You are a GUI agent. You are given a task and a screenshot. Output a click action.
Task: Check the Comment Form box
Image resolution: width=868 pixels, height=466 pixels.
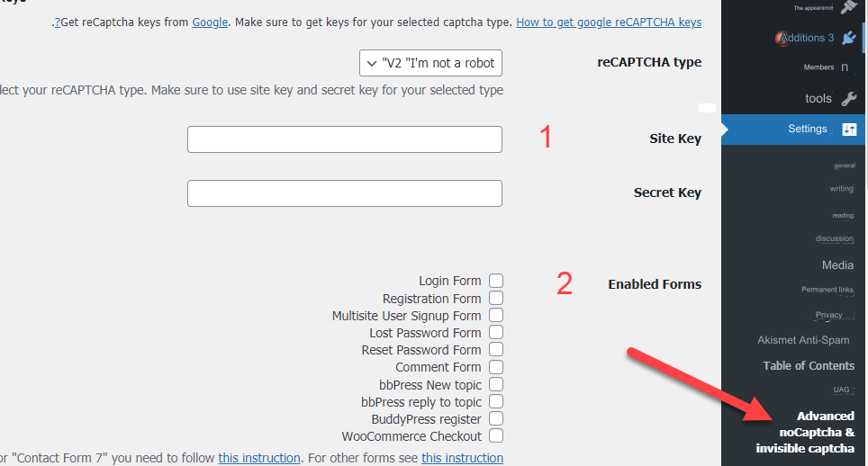click(x=496, y=366)
